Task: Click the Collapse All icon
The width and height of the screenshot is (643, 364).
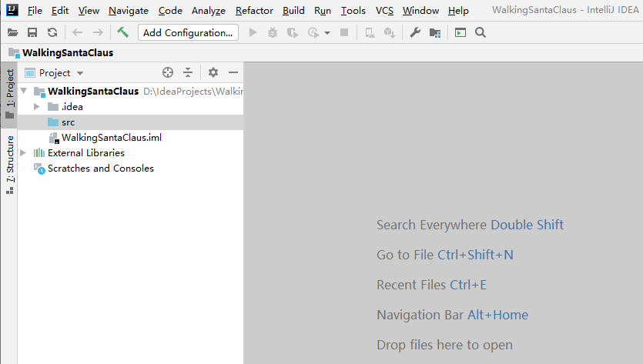Action: click(x=188, y=72)
